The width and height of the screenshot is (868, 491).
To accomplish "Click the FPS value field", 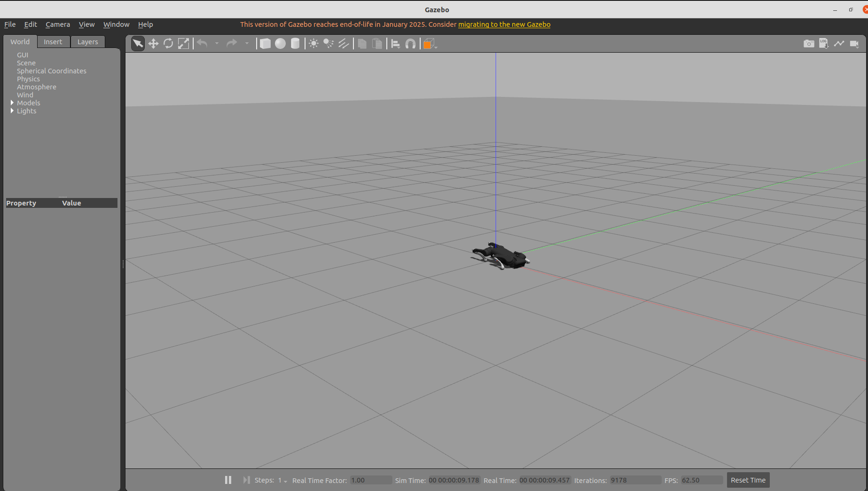I will (702, 480).
